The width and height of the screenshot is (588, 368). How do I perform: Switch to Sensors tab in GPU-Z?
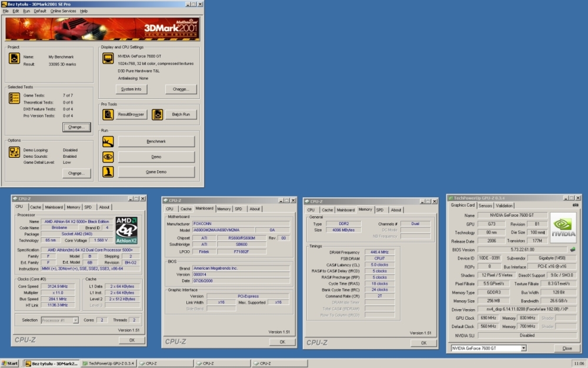tap(485, 205)
